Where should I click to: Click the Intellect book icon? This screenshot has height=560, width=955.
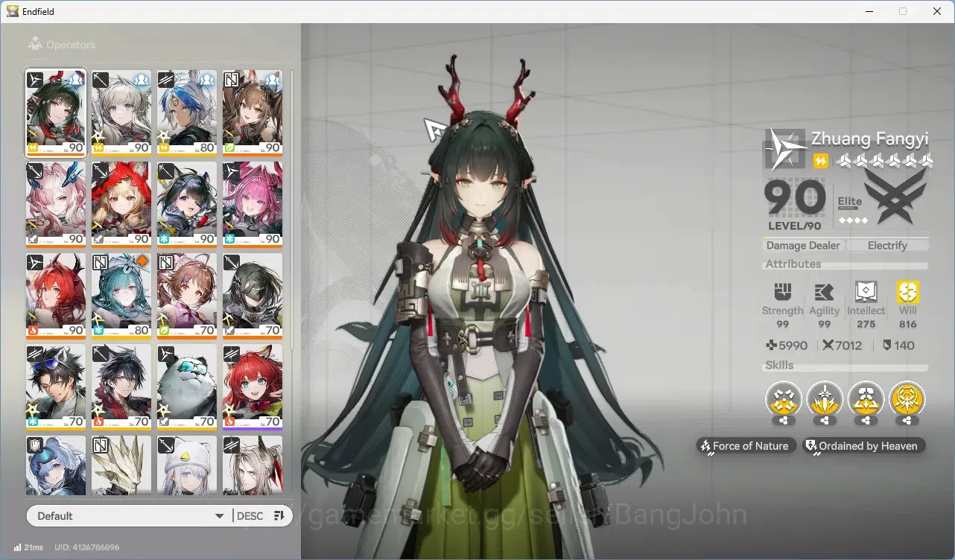pyautogui.click(x=866, y=292)
